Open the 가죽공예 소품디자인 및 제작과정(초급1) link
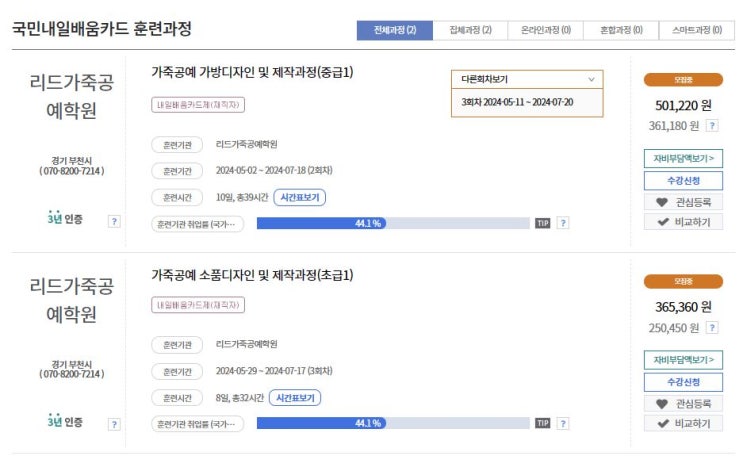 [252, 275]
